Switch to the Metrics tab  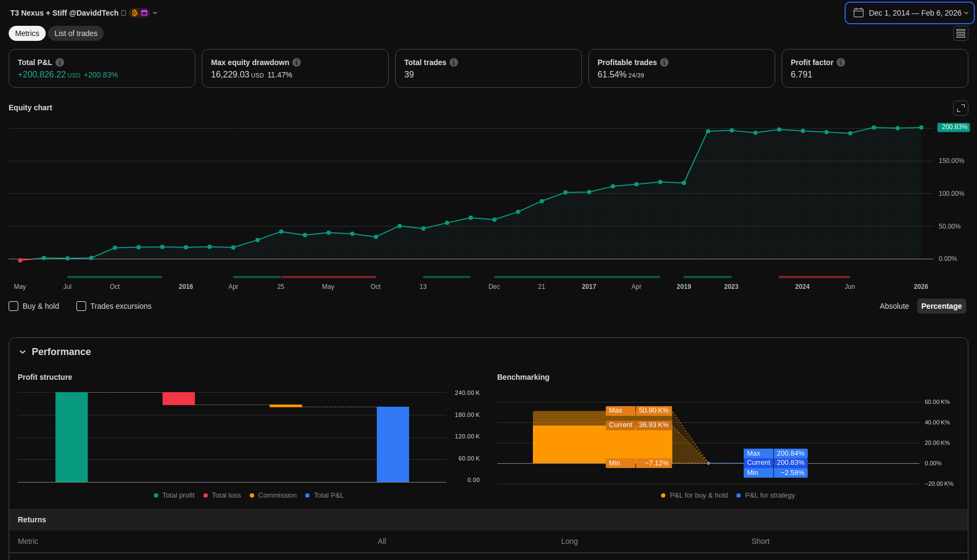[27, 33]
